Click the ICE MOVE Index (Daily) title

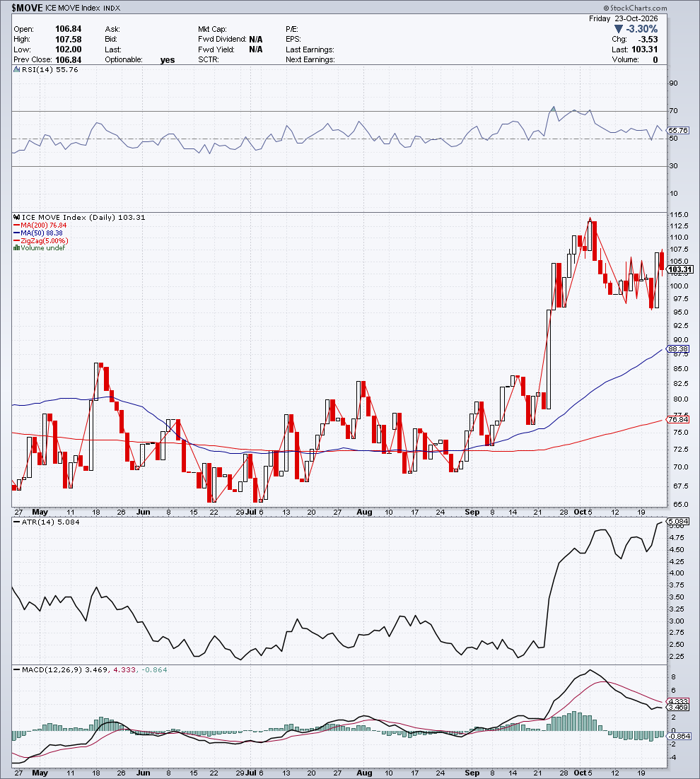(69, 217)
